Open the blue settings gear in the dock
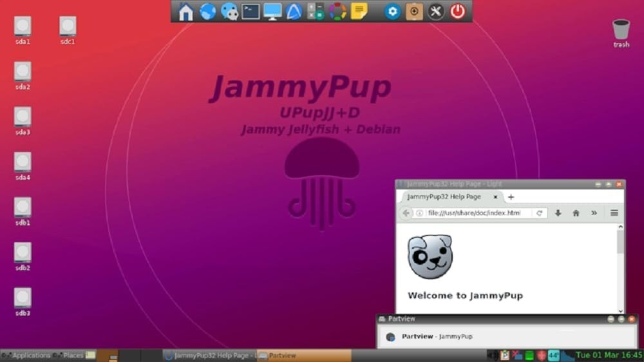The height and width of the screenshot is (362, 644). click(x=392, y=12)
